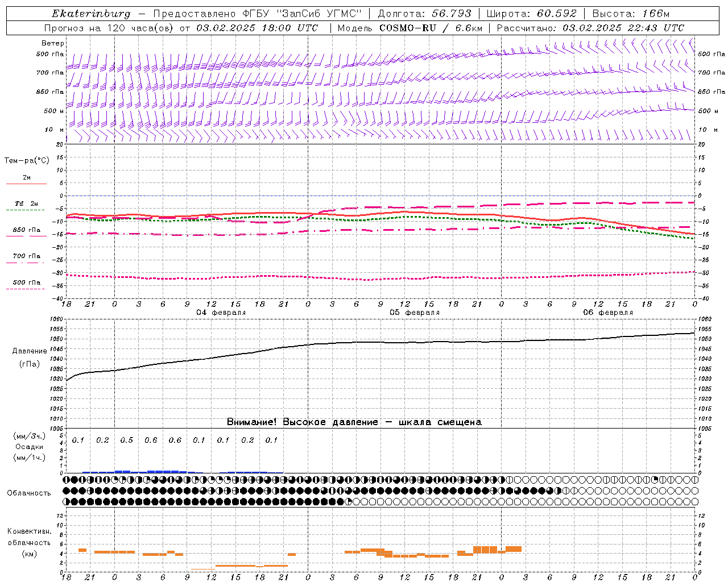The image size is (728, 582).
Task: Click the '0.5' precipitation amount value
Action: 126,440
